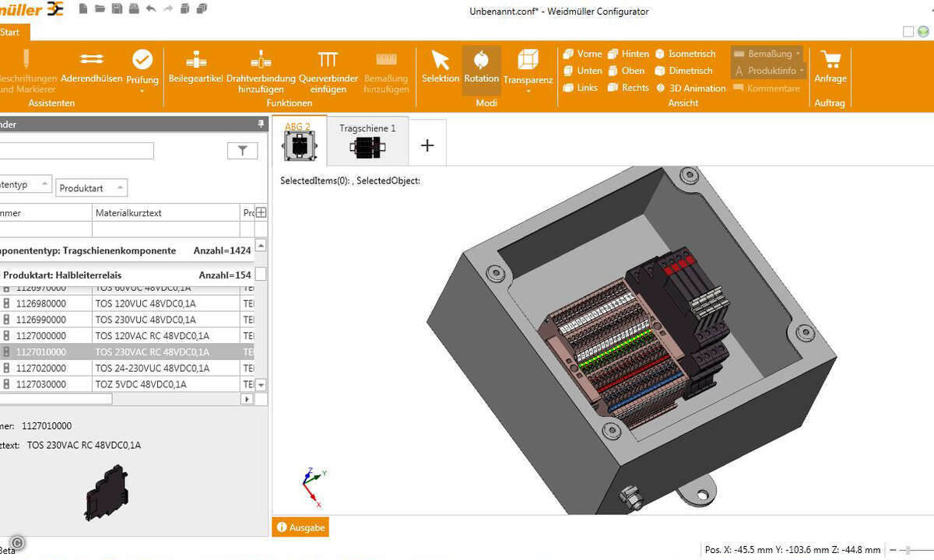
Task: Click the filter cell under Materialkurztext
Action: [x=166, y=229]
